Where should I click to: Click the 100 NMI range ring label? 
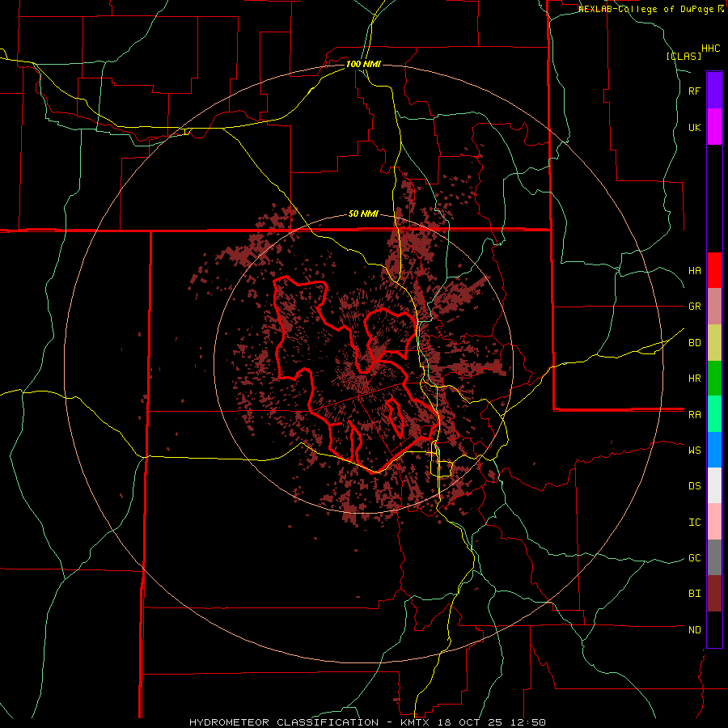click(x=363, y=64)
